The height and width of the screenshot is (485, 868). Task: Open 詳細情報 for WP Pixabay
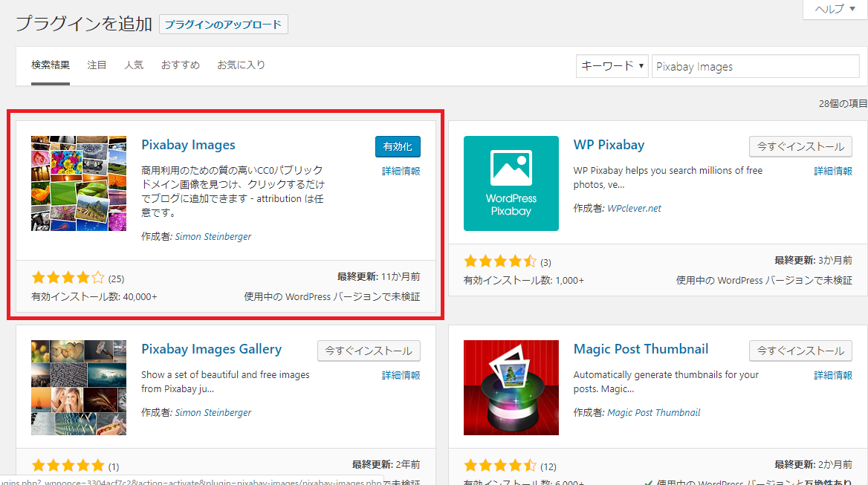tap(833, 172)
